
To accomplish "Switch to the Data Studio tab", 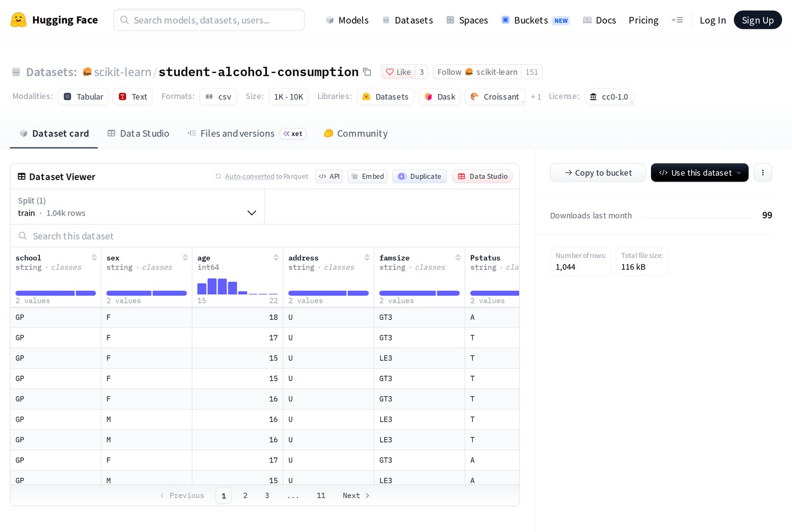I will tap(138, 134).
